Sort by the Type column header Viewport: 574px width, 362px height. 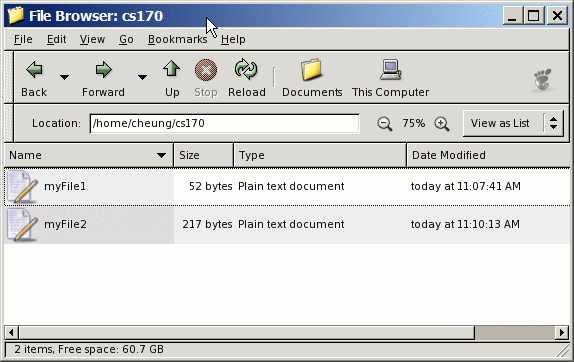coord(320,155)
